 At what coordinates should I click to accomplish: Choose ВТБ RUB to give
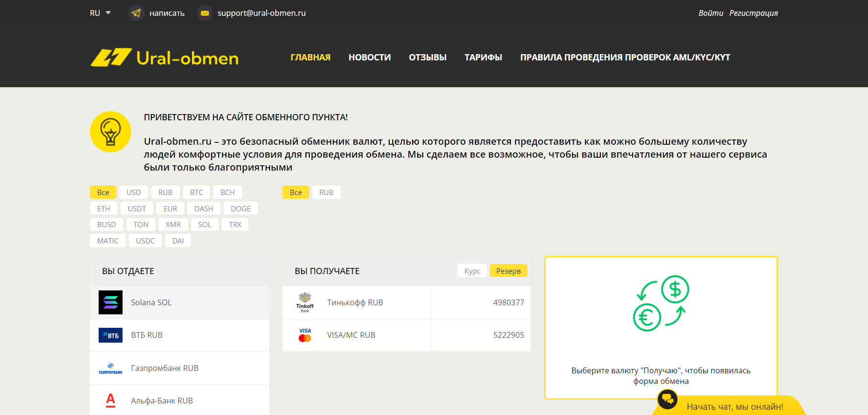click(180, 335)
